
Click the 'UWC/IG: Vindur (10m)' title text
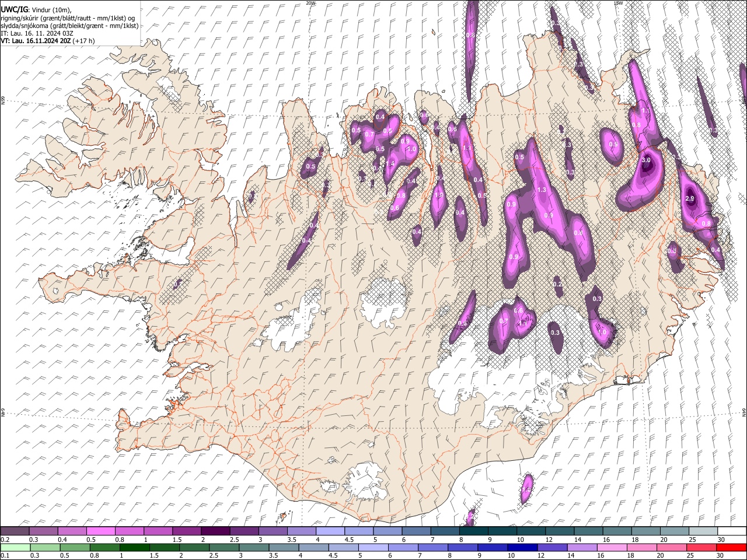pos(35,10)
